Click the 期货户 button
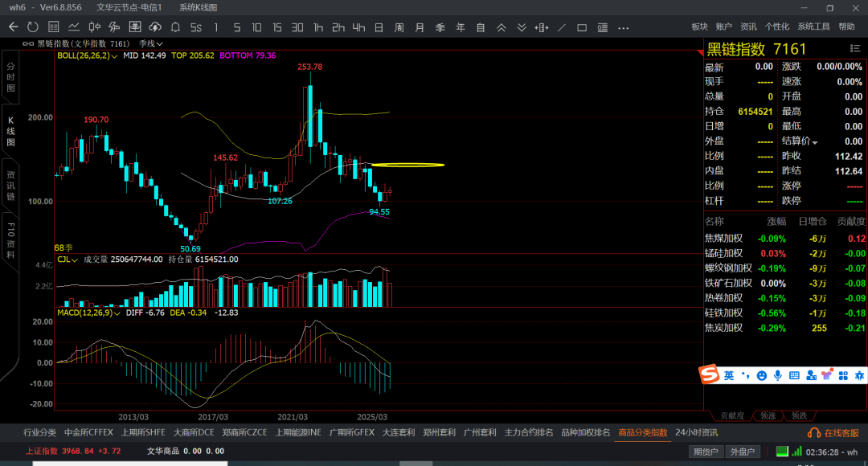Image resolution: width=868 pixels, height=466 pixels. [x=706, y=452]
